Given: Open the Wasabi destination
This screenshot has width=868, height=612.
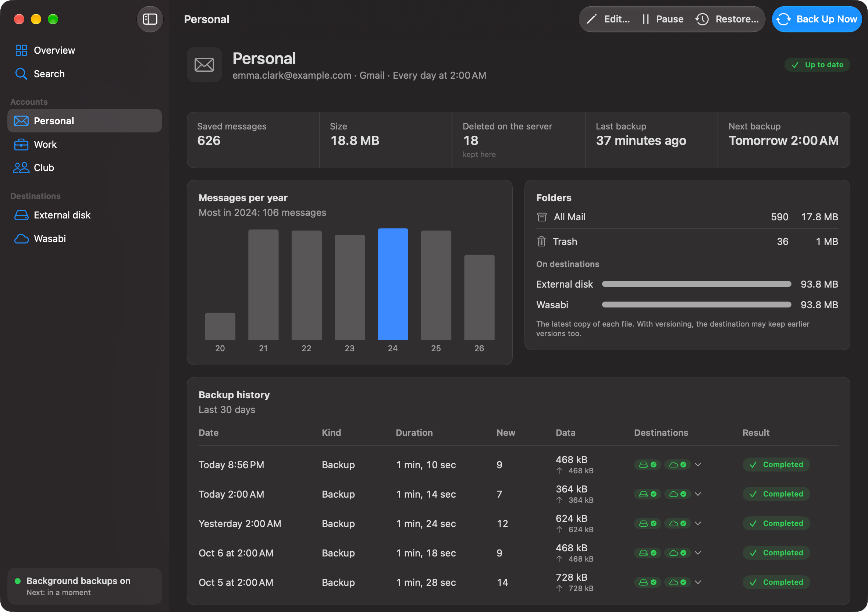Looking at the screenshot, I should point(84,239).
